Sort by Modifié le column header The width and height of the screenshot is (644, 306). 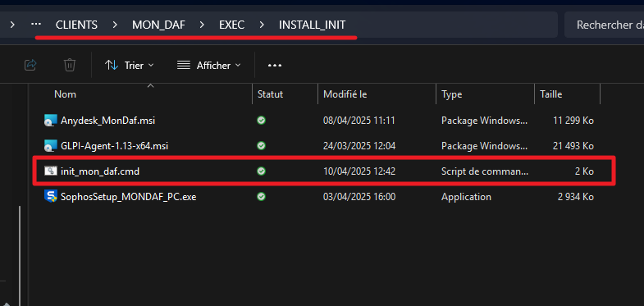tap(345, 94)
